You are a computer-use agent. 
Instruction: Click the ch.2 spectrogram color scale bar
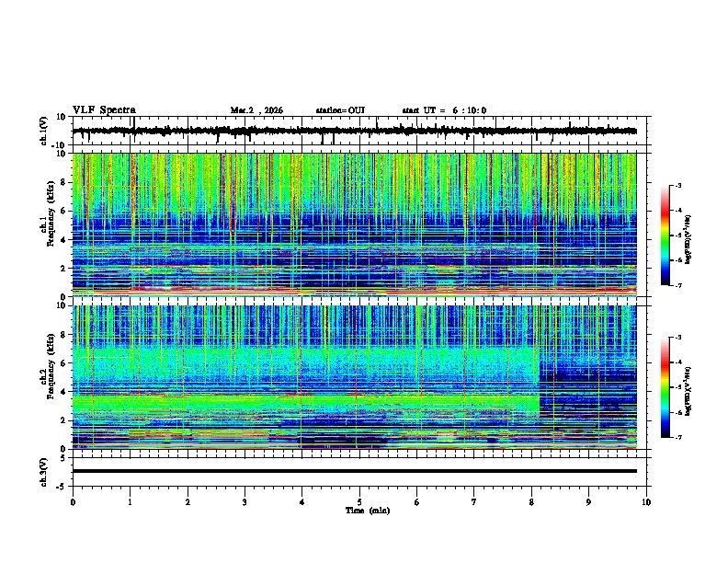click(665, 387)
